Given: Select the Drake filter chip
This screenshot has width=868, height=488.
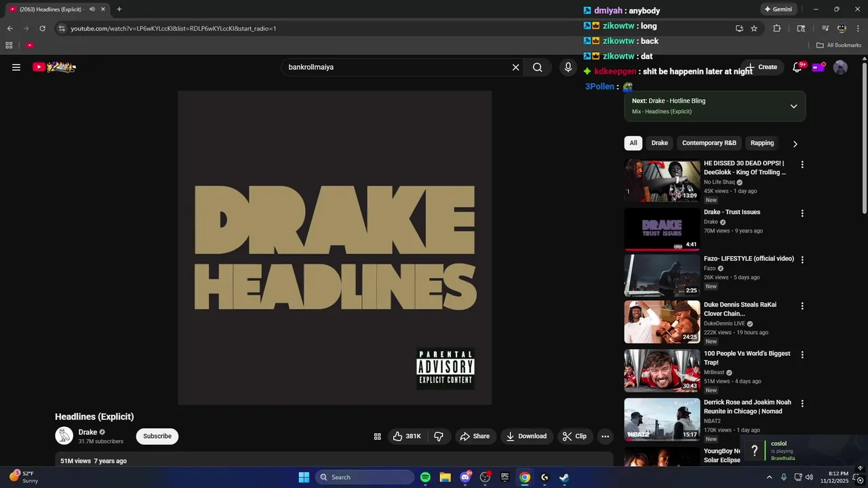Looking at the screenshot, I should tap(660, 143).
